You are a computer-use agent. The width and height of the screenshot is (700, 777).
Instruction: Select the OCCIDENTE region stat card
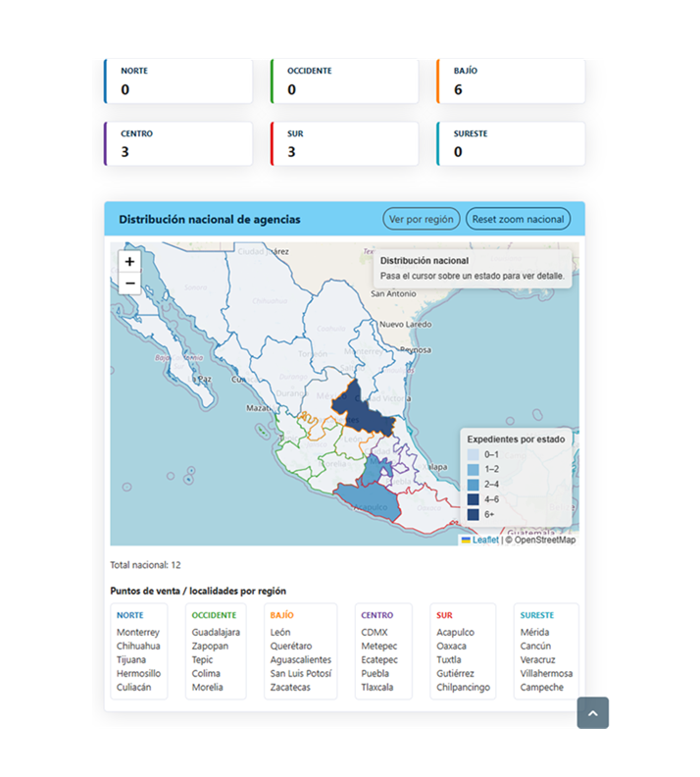pyautogui.click(x=345, y=81)
